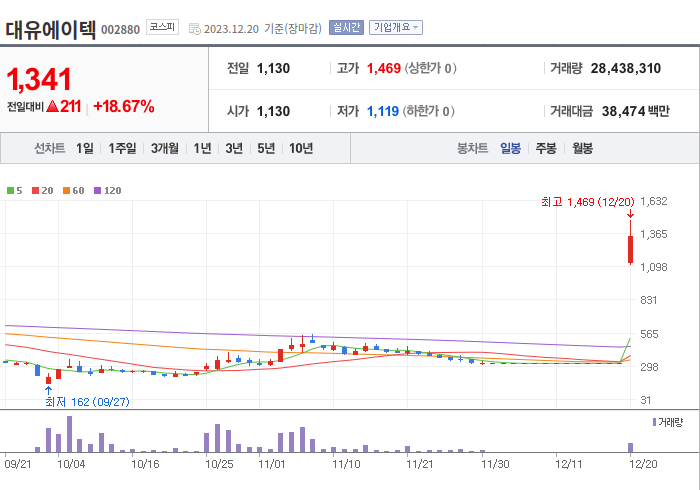
Task: Click the current price 1,341
Action: pyautogui.click(x=39, y=79)
